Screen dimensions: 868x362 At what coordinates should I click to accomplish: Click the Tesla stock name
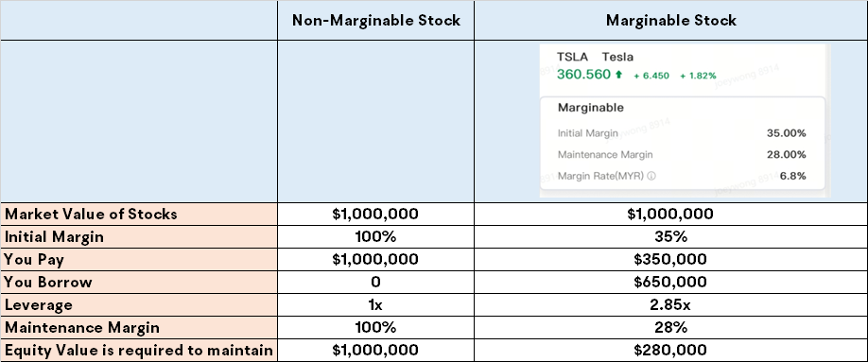coord(617,57)
